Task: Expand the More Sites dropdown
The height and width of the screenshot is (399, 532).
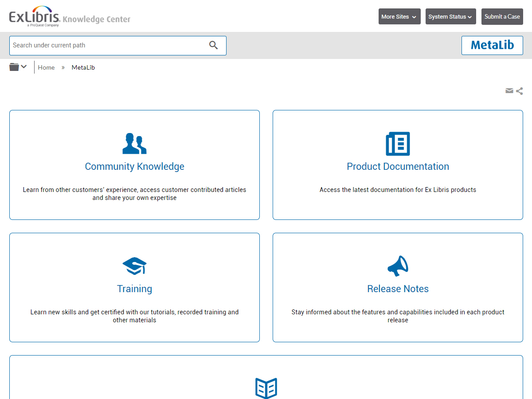Action: pos(399,17)
